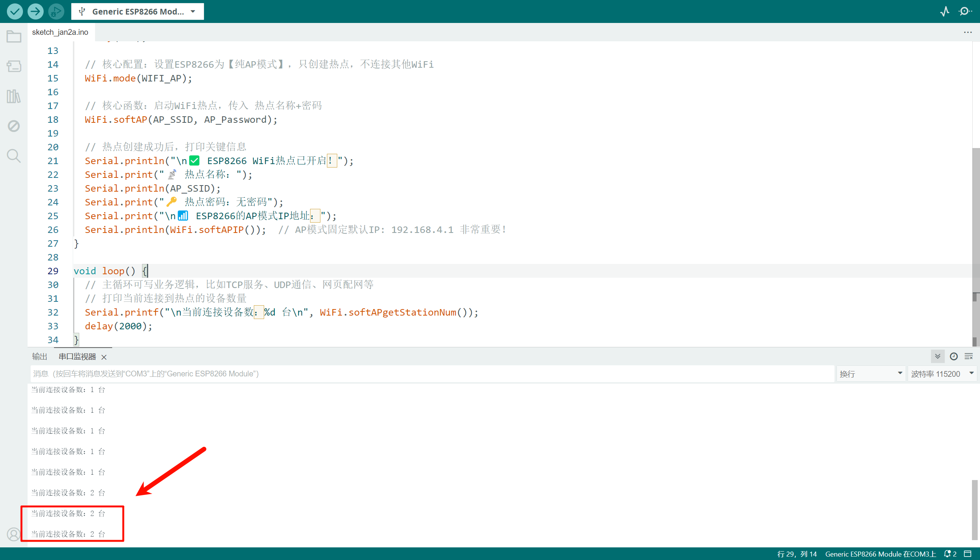980x560 pixels.
Task: Open the Library Manager books icon
Action: click(14, 96)
